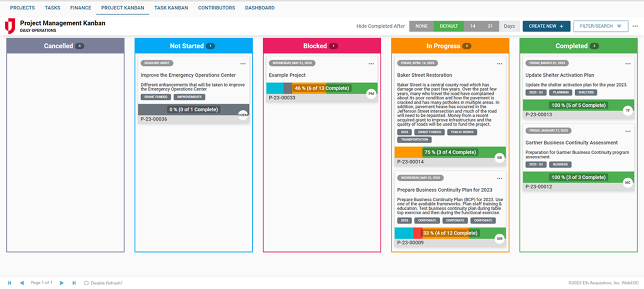Click the previous-page arrow icon
Viewport: 644px width, 289px height.
click(x=21, y=282)
